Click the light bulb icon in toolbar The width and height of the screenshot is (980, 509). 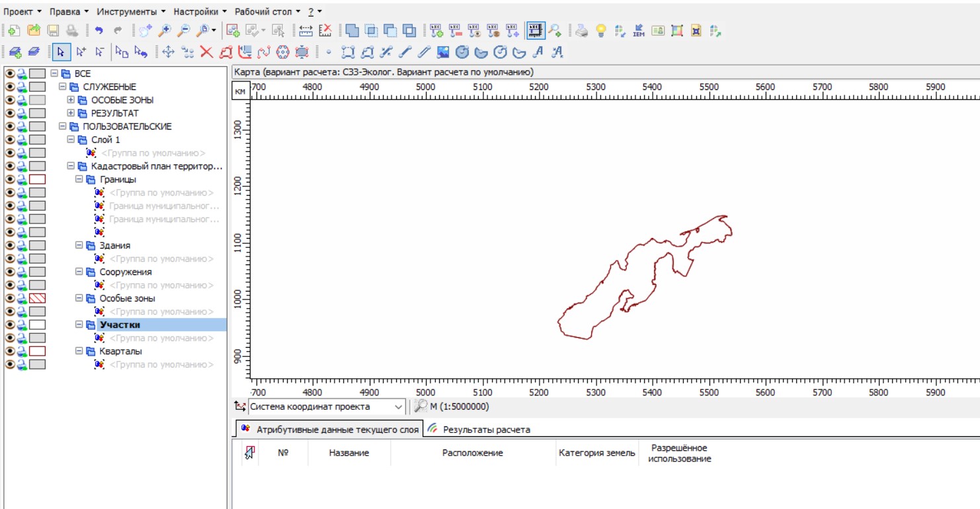pyautogui.click(x=600, y=30)
